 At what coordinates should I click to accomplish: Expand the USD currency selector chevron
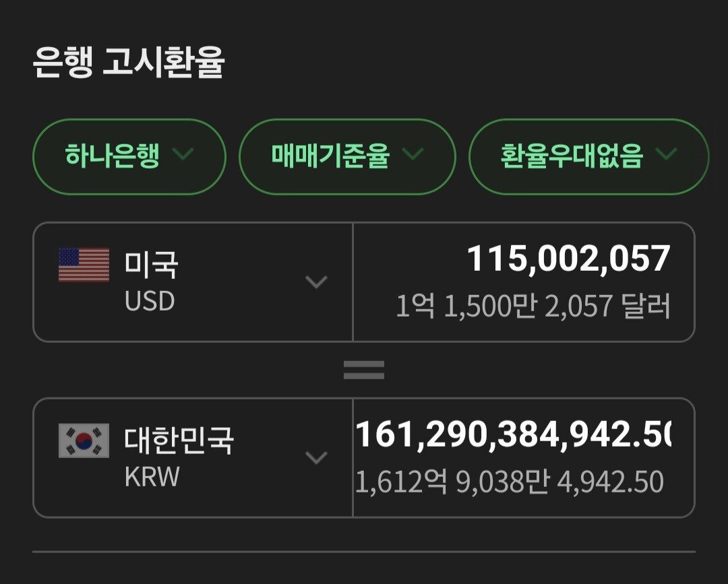(x=316, y=282)
